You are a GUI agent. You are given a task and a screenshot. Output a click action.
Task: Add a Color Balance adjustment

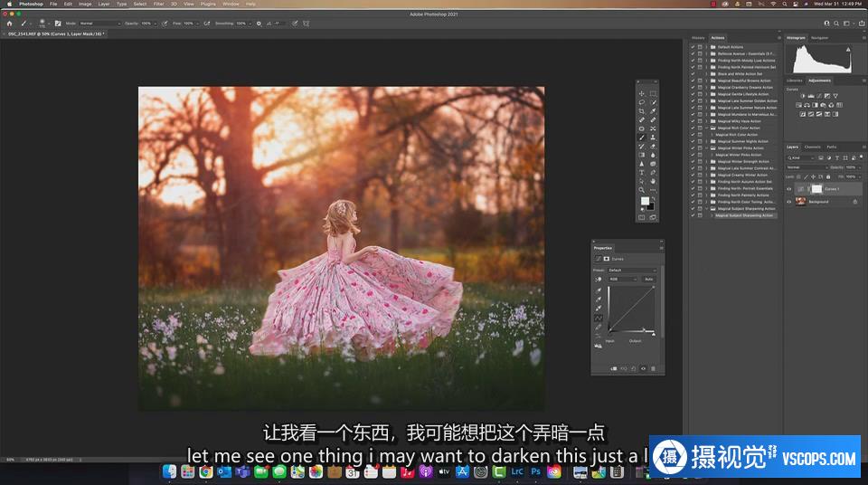[x=807, y=105]
